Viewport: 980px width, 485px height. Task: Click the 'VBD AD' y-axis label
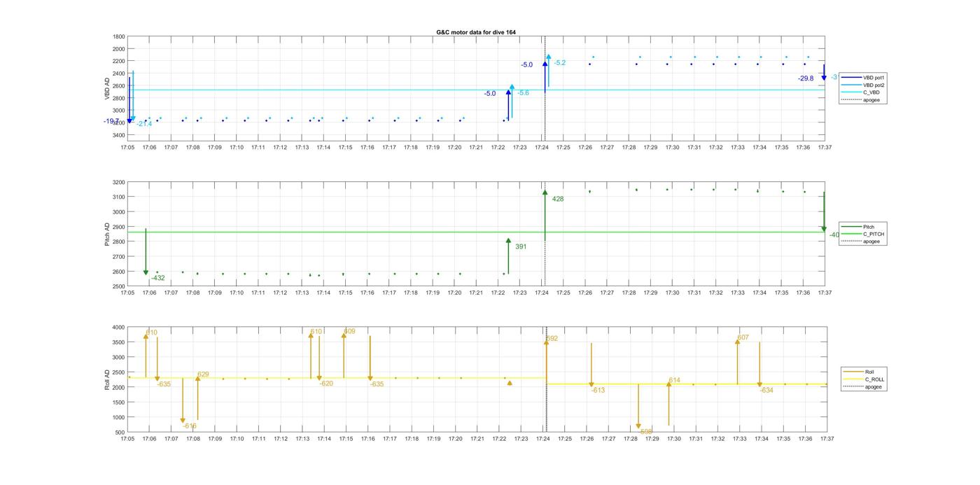pyautogui.click(x=107, y=89)
